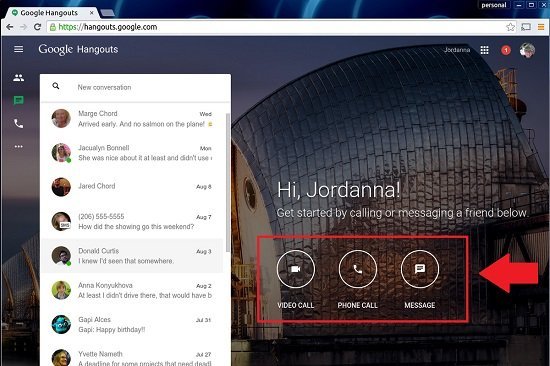Click the address bar URL
The height and width of the screenshot is (366, 550).
click(x=108, y=27)
